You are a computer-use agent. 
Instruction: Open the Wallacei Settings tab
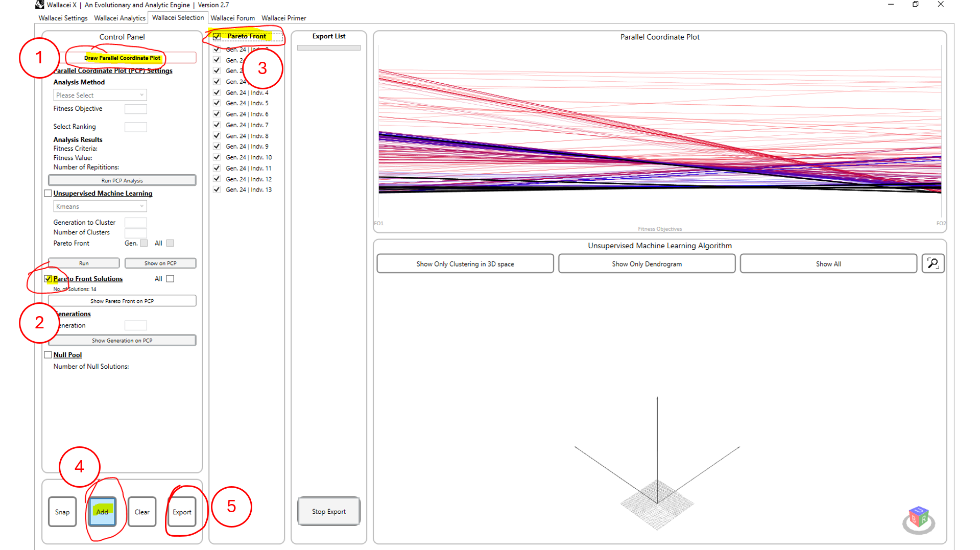tap(63, 18)
